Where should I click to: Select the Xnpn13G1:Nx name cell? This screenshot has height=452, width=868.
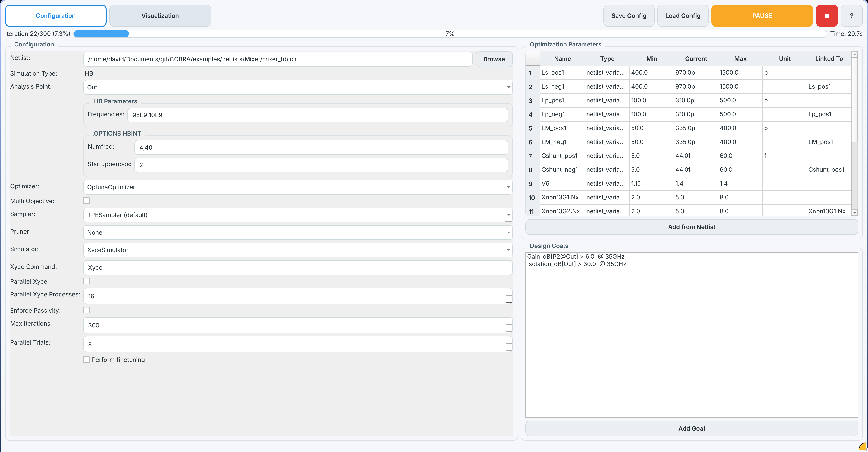click(562, 197)
